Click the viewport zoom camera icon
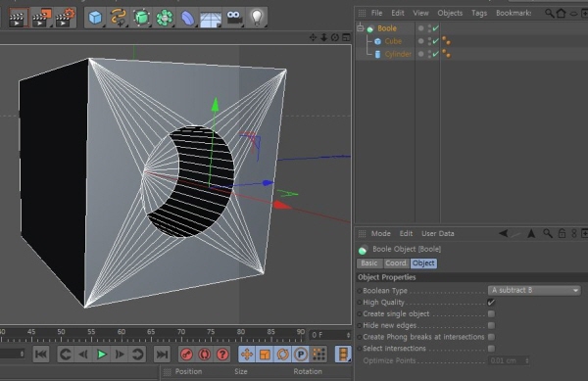Image resolution: width=588 pixels, height=381 pixels. pos(323,37)
